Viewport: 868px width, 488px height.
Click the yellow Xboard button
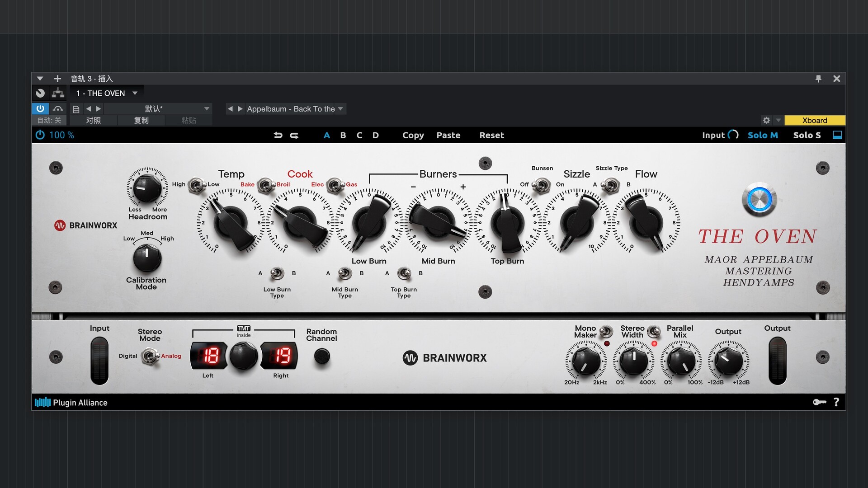(815, 120)
